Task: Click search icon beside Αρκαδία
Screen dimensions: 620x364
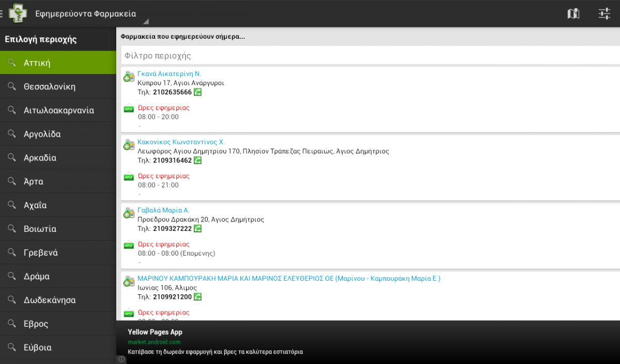Action: tap(12, 157)
